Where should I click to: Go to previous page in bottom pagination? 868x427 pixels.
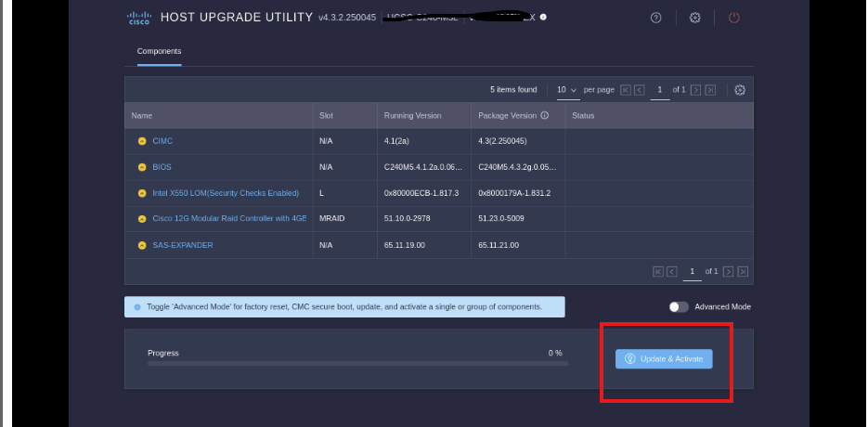pyautogui.click(x=672, y=271)
